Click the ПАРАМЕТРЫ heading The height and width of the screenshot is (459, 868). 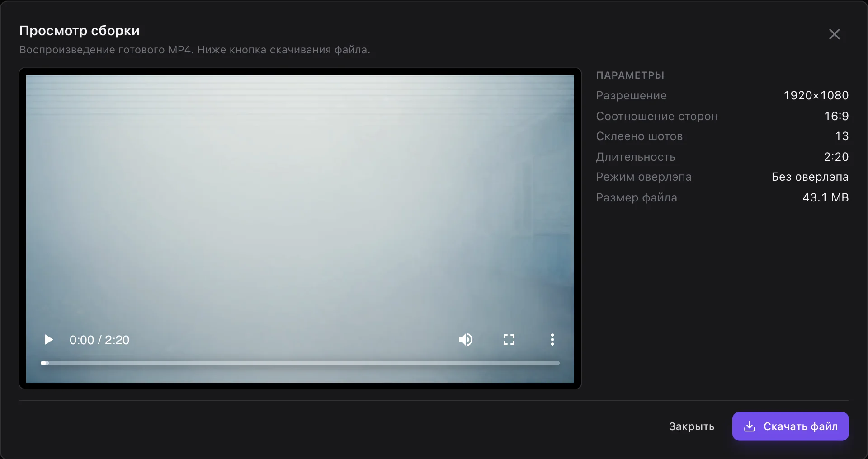click(630, 75)
